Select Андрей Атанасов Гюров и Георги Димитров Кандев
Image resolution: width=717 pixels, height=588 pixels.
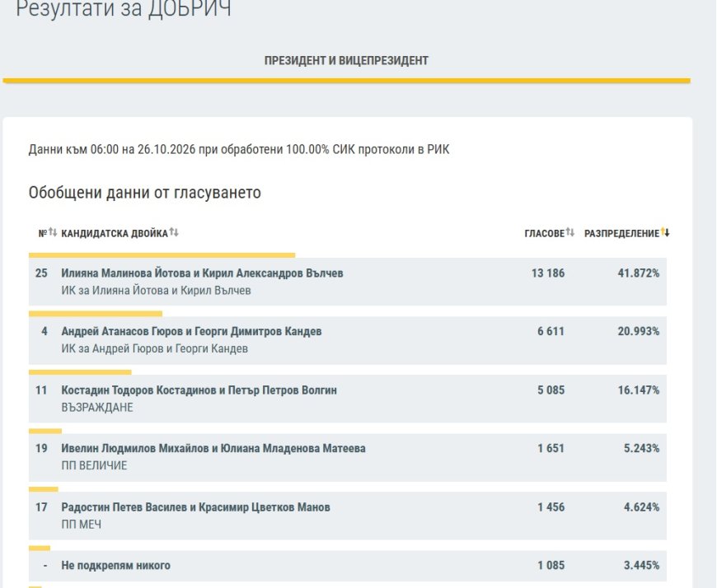click(x=191, y=331)
